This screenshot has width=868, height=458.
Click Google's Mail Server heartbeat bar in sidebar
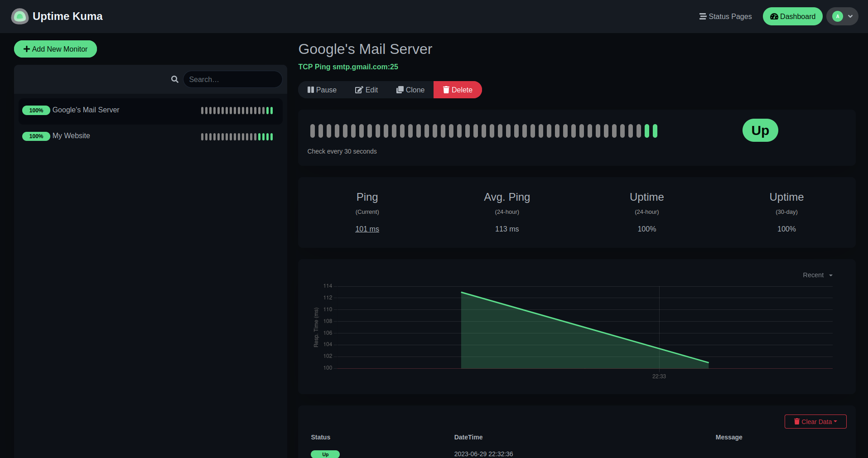pos(237,111)
